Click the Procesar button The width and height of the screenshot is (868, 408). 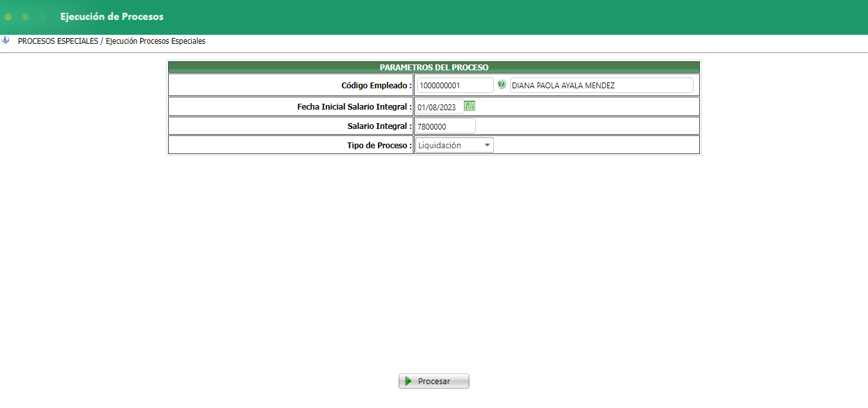point(434,381)
